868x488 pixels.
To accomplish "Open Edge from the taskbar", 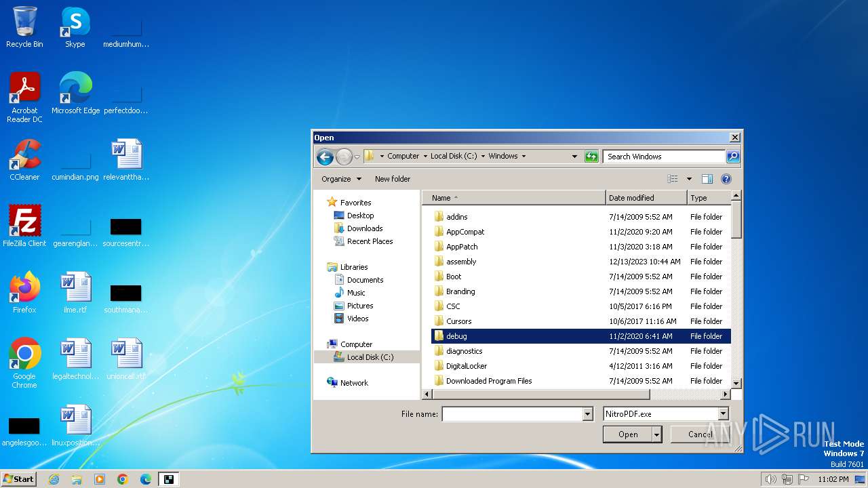I will click(146, 479).
